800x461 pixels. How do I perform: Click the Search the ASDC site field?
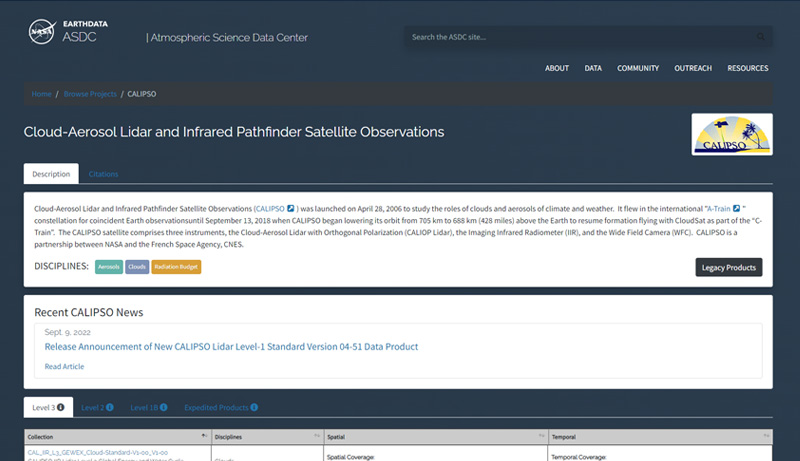(588, 37)
